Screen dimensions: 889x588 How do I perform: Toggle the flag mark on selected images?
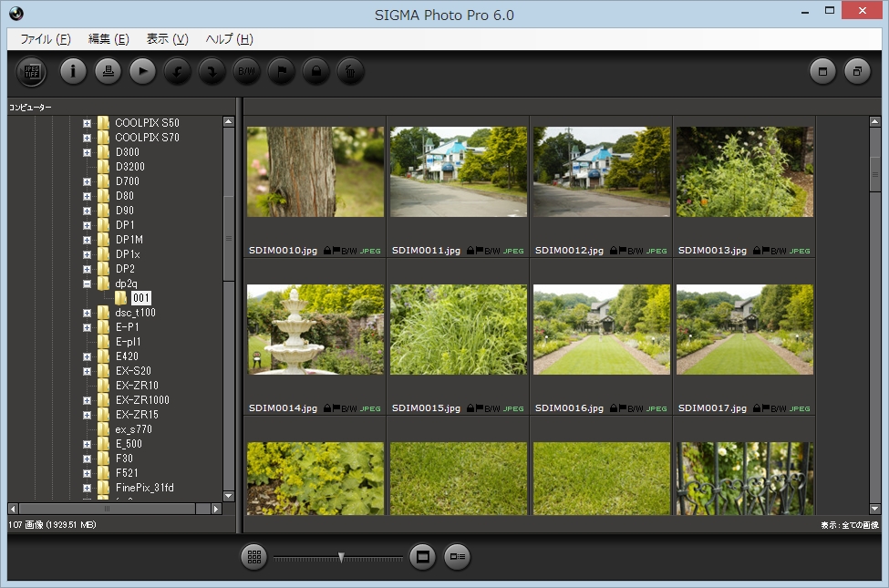[x=281, y=72]
